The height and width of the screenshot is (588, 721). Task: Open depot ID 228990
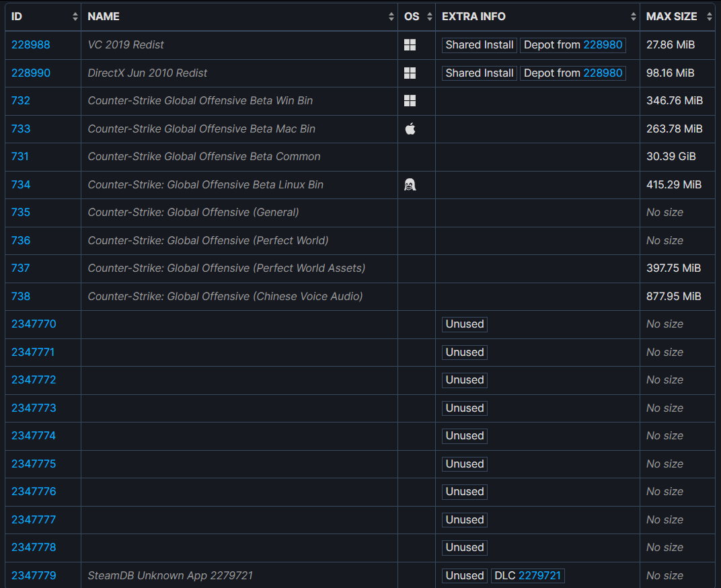(31, 73)
